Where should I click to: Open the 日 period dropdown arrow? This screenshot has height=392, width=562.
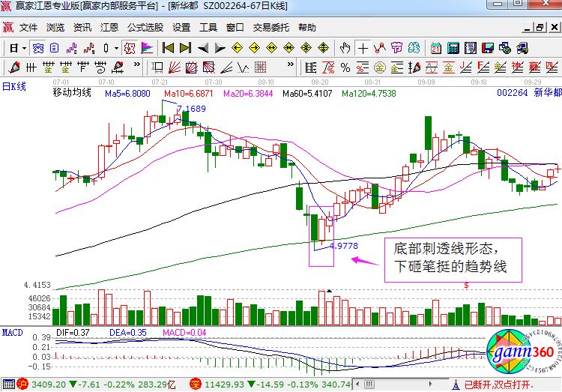25,48
